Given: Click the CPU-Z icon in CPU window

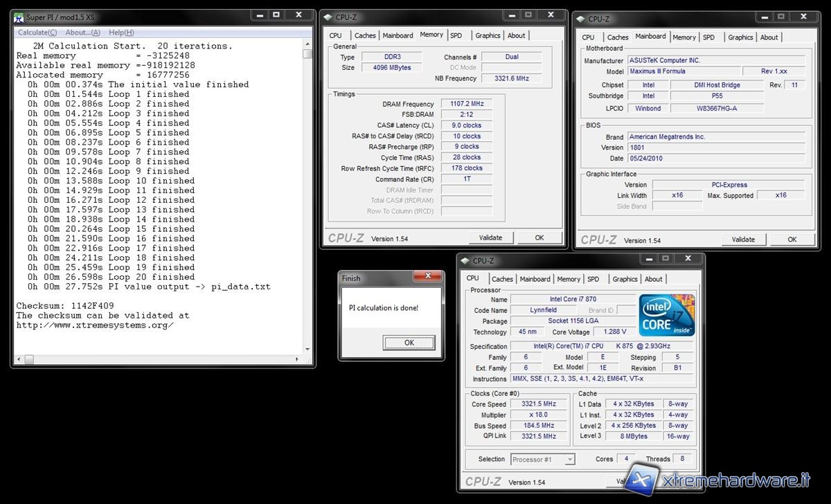Looking at the screenshot, I should (466, 261).
